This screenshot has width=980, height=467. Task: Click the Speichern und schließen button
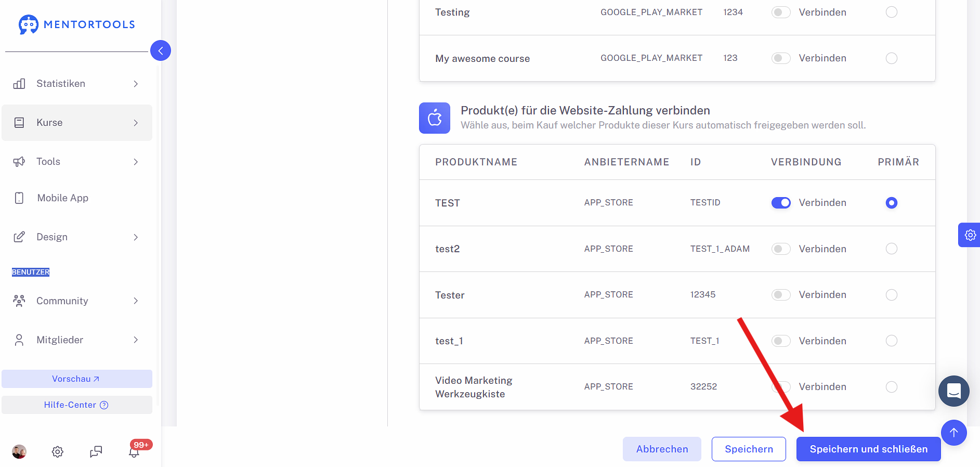868,449
